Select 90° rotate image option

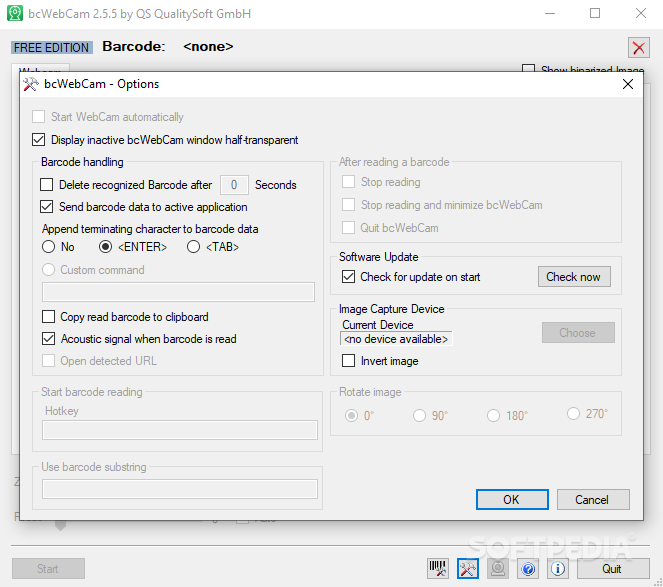419,416
